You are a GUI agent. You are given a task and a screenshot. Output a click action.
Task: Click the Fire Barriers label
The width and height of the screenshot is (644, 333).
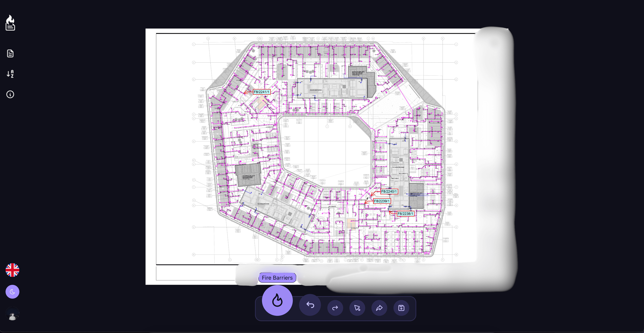coord(277,277)
